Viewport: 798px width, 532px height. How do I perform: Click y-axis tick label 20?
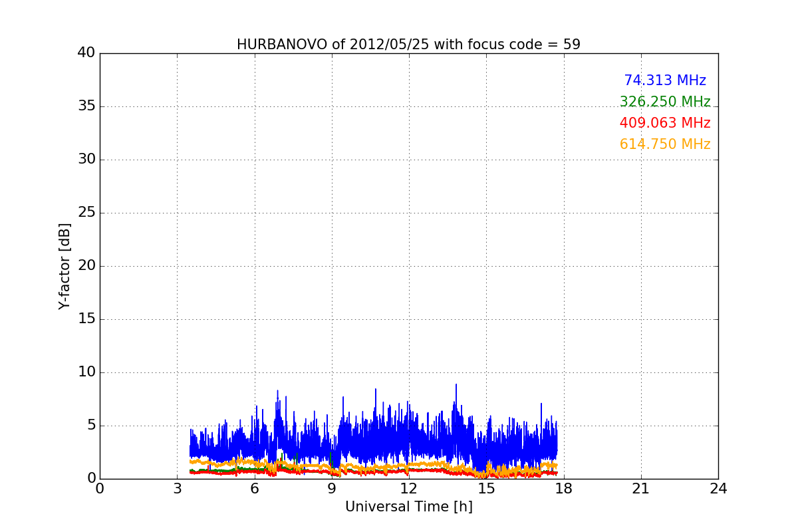click(x=86, y=266)
